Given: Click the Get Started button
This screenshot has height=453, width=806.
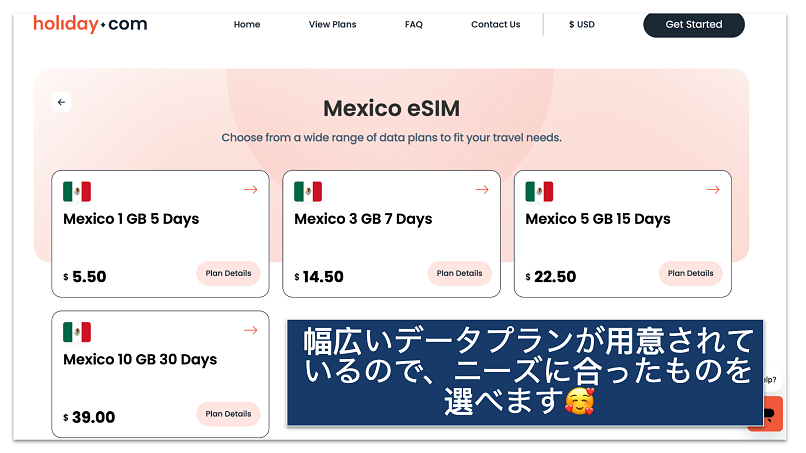Looking at the screenshot, I should tap(694, 25).
